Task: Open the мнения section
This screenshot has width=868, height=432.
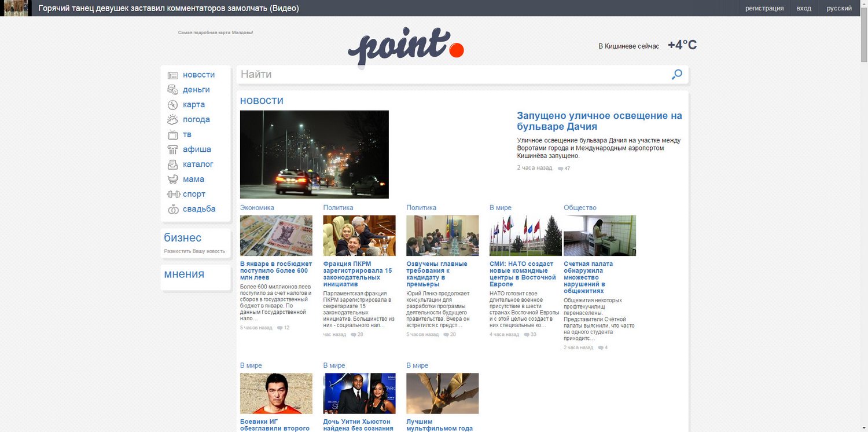Action: pos(183,273)
